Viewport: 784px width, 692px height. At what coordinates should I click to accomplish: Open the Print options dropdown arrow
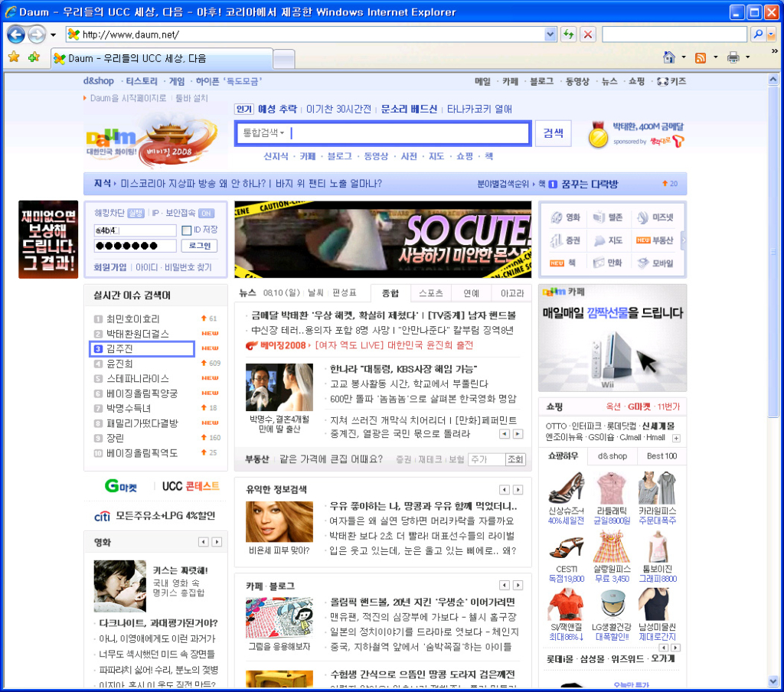click(x=747, y=57)
